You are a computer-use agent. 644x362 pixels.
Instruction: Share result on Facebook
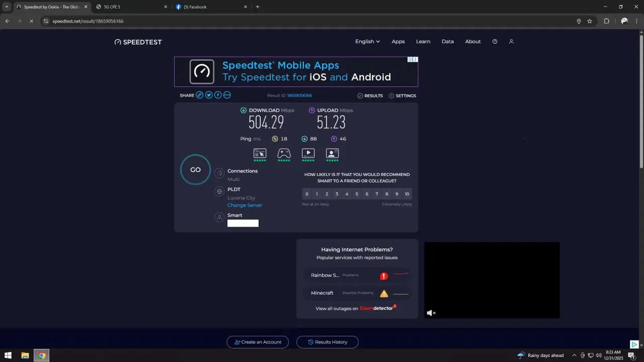point(218,95)
